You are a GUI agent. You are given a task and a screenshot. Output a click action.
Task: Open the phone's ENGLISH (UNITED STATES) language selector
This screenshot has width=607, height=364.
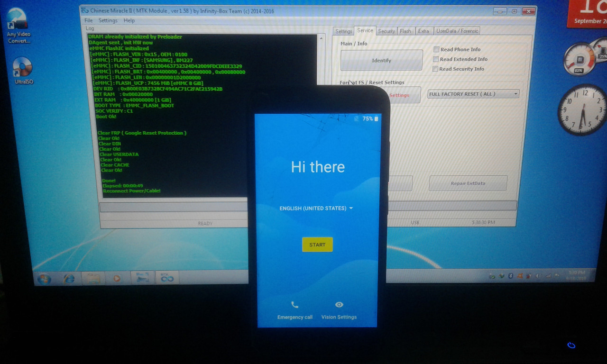point(316,208)
